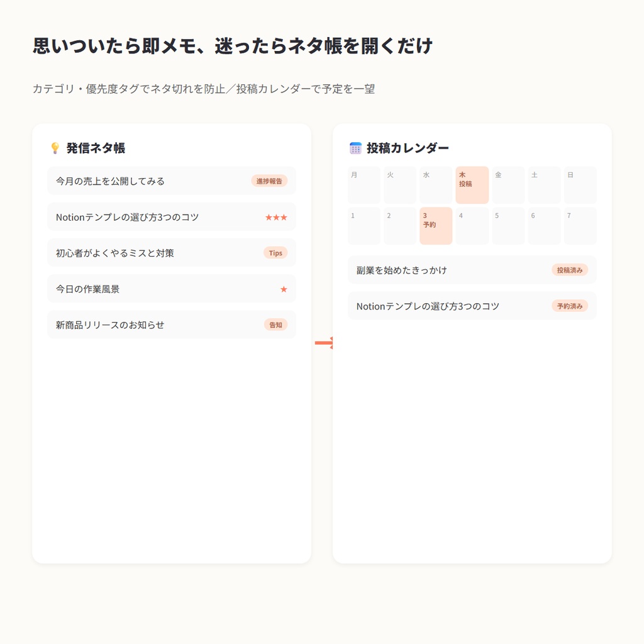Select the 水 calendar cell

(x=436, y=185)
